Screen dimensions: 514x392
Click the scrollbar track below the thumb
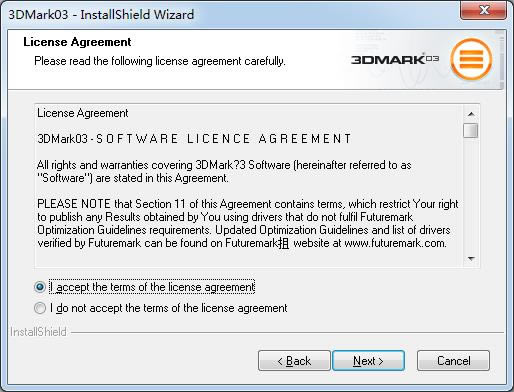(x=471, y=195)
